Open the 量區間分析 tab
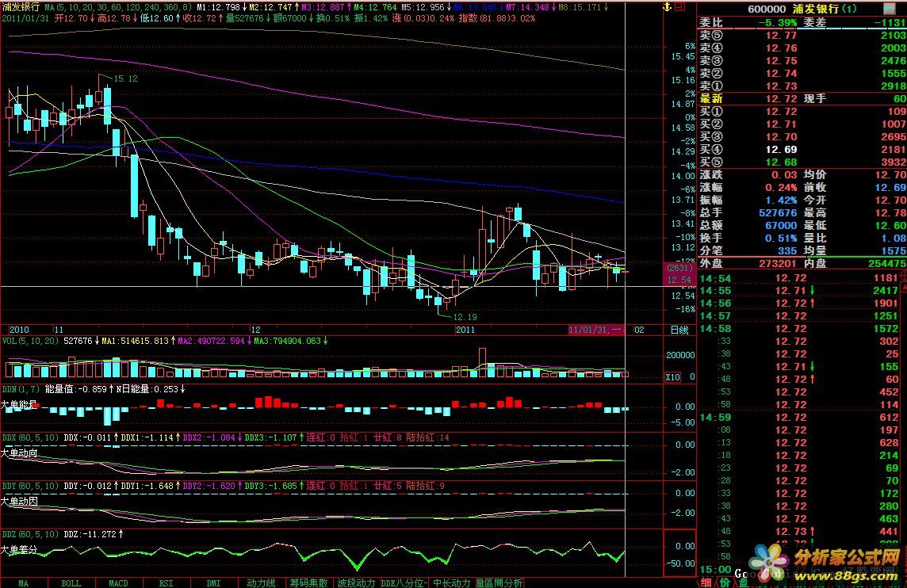The height and width of the screenshot is (588, 907). [499, 582]
